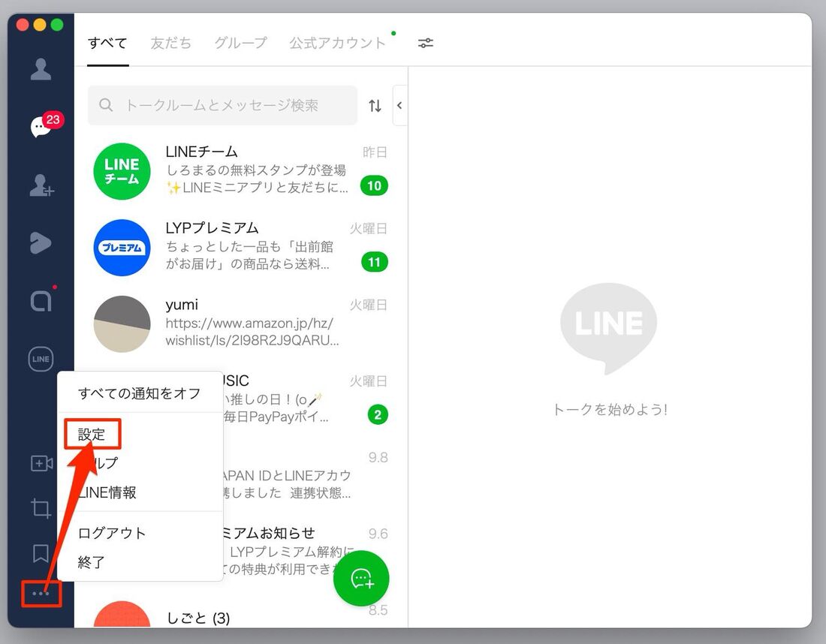Image resolution: width=826 pixels, height=644 pixels.
Task: Choose ログアウト from the menu
Action: 111,533
